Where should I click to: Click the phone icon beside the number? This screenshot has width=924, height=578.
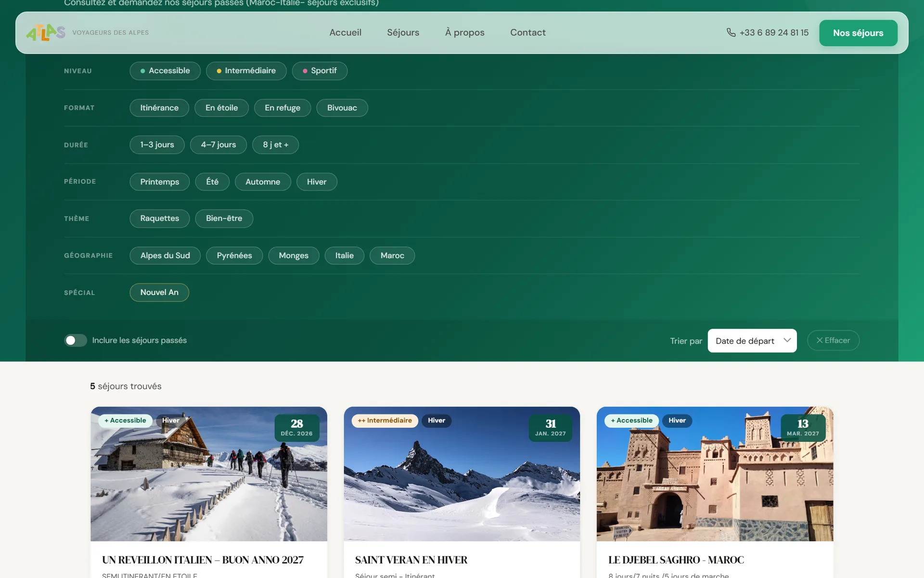[x=731, y=32]
